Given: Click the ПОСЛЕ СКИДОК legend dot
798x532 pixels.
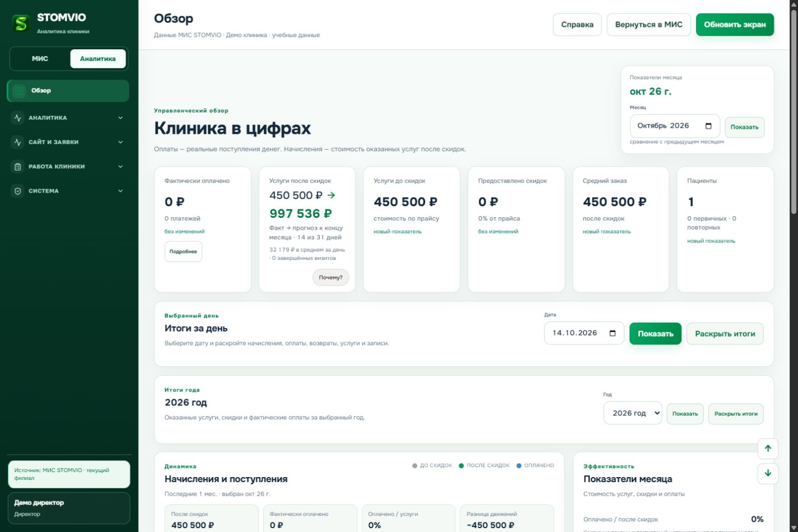Looking at the screenshot, I should (x=461, y=466).
